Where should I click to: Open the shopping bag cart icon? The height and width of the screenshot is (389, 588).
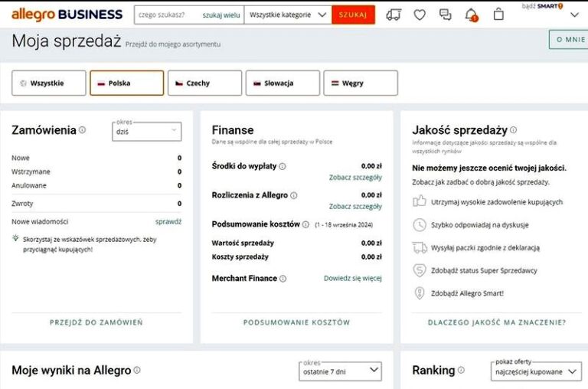click(498, 15)
